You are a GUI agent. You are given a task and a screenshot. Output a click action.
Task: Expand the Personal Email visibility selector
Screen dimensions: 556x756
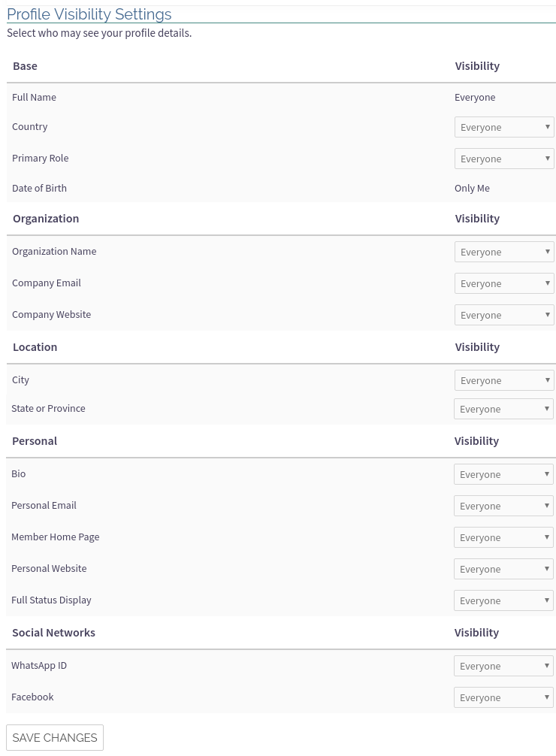tap(503, 505)
